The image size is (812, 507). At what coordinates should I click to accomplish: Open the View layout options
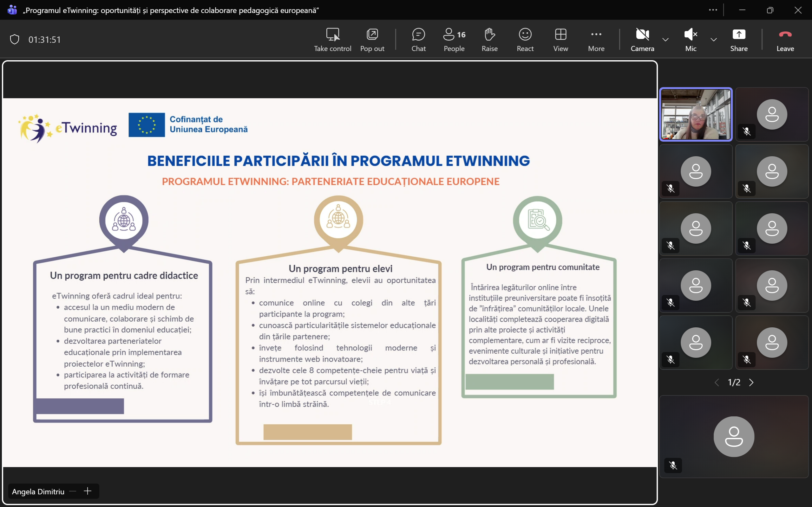pyautogui.click(x=561, y=40)
